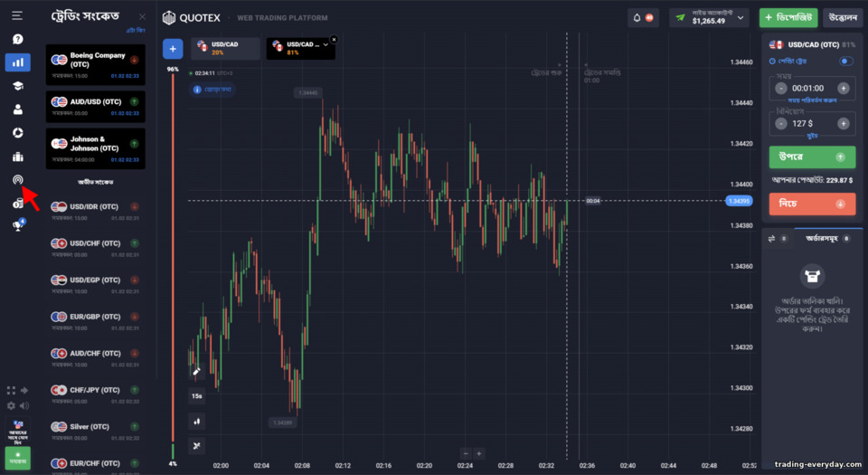Open the hamburger menu icon
This screenshot has width=868, height=475.
pos(17,15)
